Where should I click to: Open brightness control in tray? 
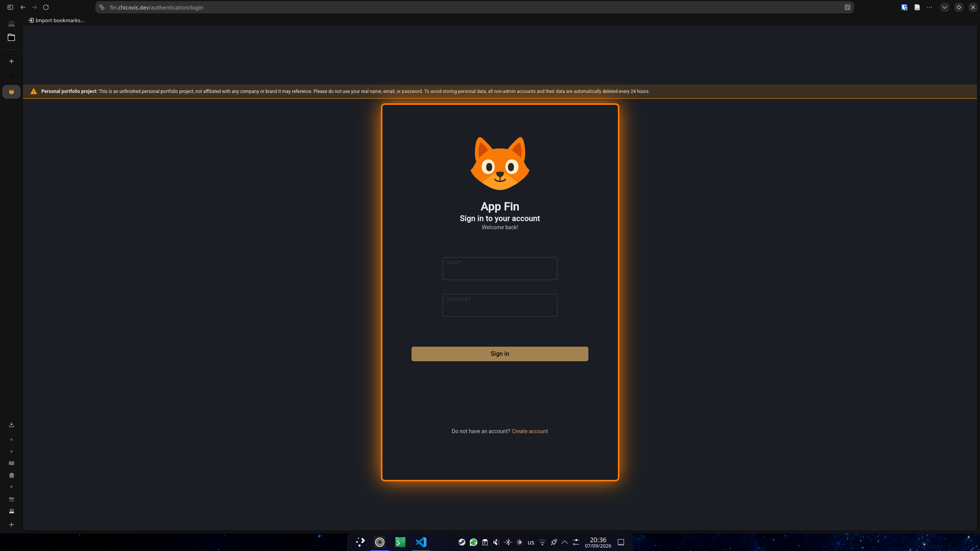[519, 542]
